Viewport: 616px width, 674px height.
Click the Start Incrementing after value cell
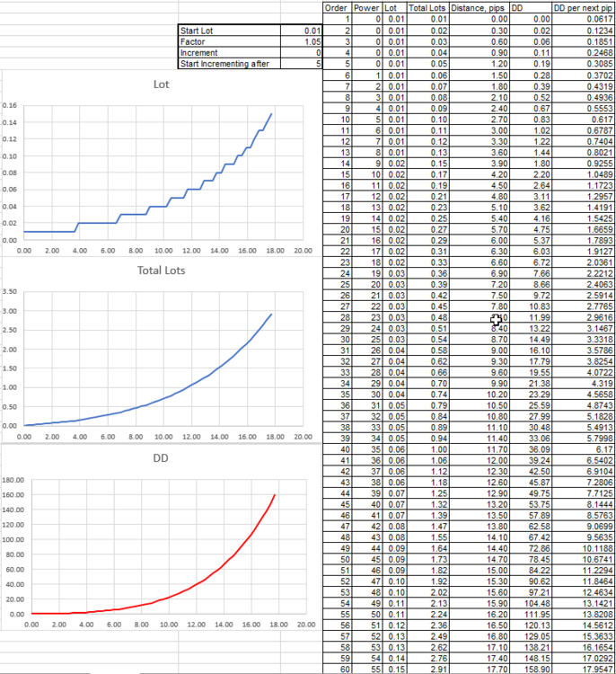[x=301, y=64]
